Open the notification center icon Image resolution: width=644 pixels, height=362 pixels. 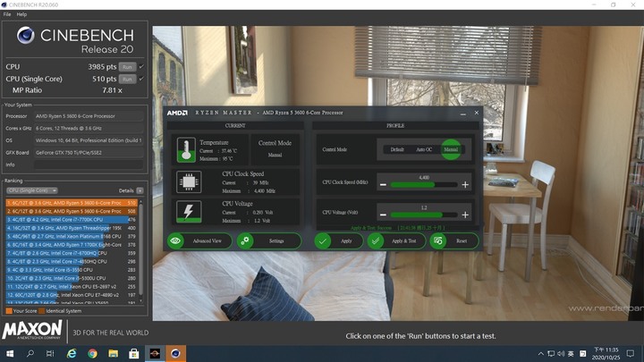coord(631,353)
